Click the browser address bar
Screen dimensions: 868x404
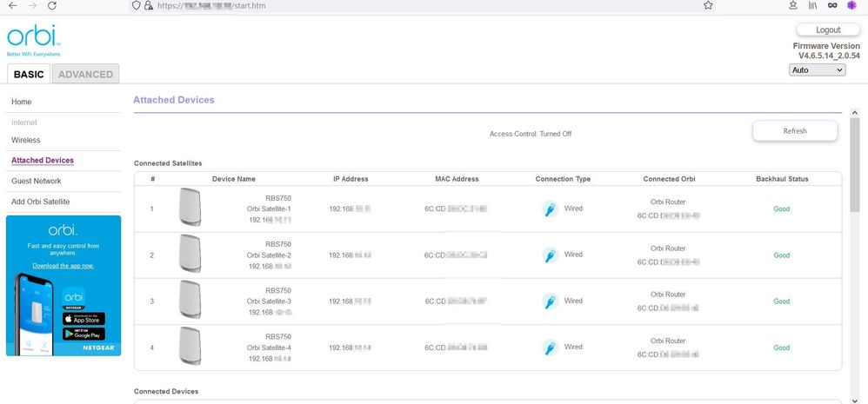(421, 5)
